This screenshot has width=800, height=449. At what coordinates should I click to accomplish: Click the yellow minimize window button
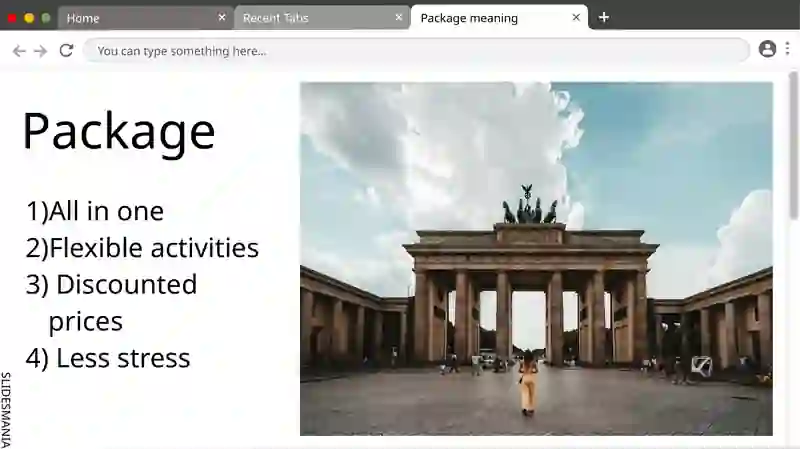pos(29,18)
